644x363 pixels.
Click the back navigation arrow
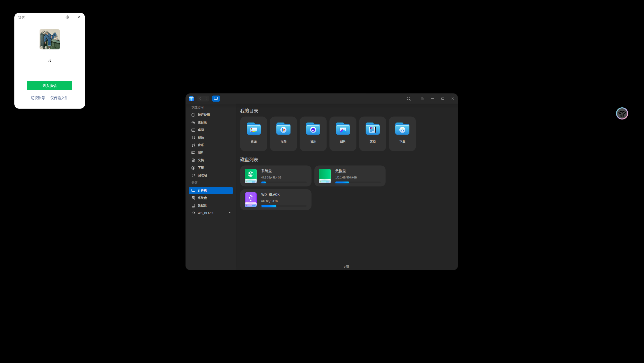[200, 99]
